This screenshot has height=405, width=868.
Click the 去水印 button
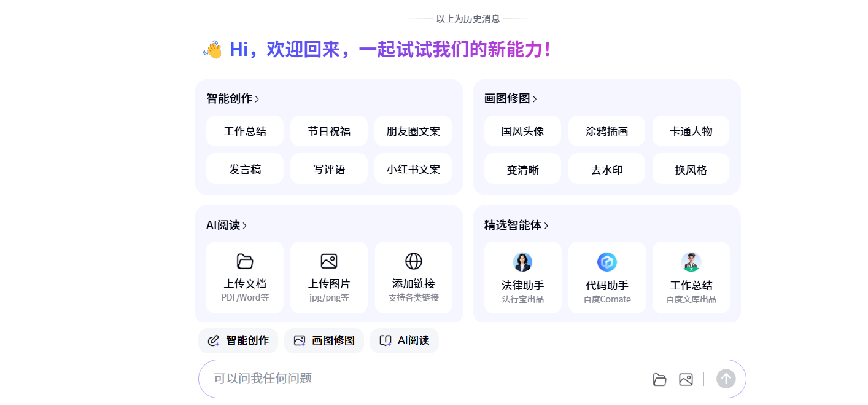point(607,168)
